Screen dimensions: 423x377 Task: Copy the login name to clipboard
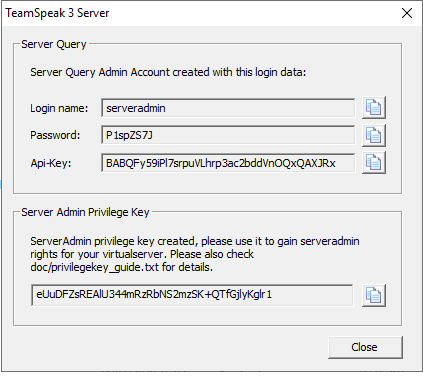pos(374,108)
